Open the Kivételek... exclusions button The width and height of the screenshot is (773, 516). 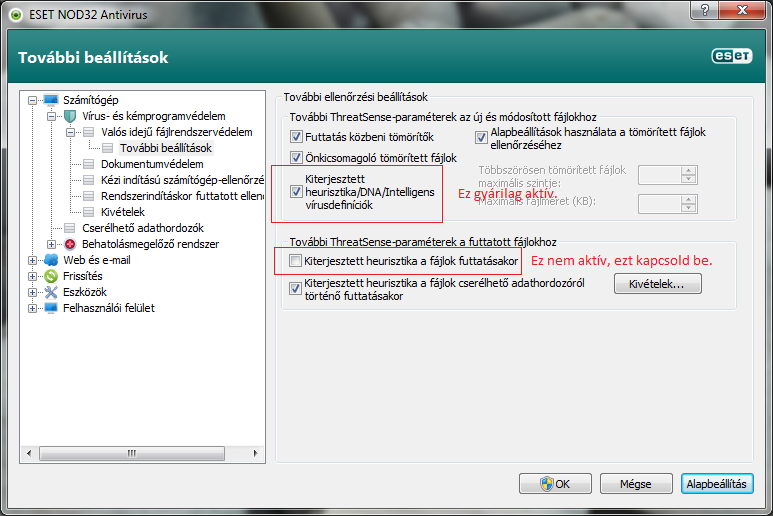pyautogui.click(x=657, y=284)
